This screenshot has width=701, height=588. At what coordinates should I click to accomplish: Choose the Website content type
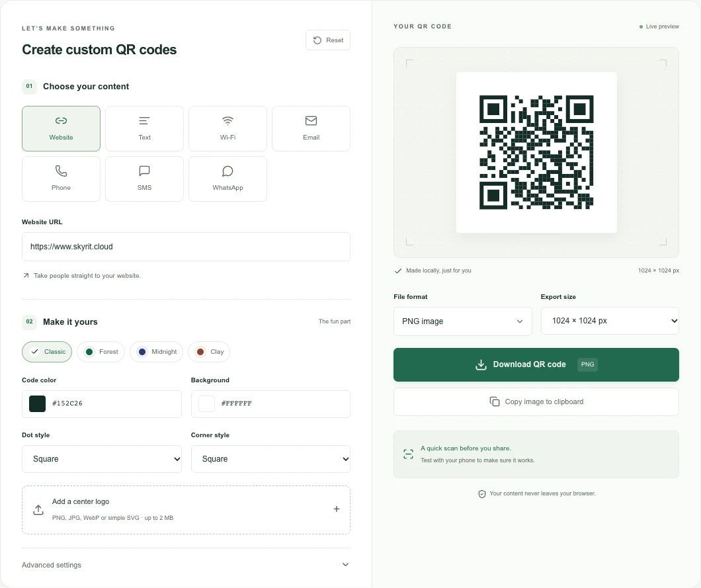pos(61,129)
